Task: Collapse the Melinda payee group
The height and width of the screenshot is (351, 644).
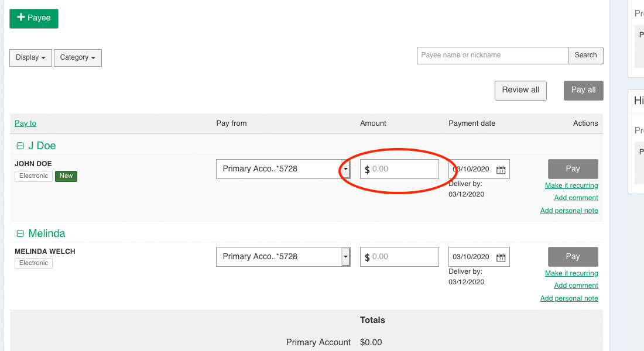Action: pyautogui.click(x=20, y=233)
